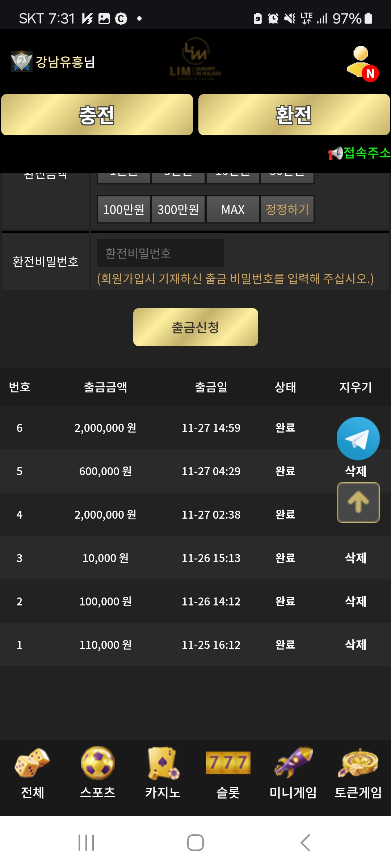The height and width of the screenshot is (868, 391).
Task: Tap the scroll-to-top arrow button
Action: tap(358, 502)
